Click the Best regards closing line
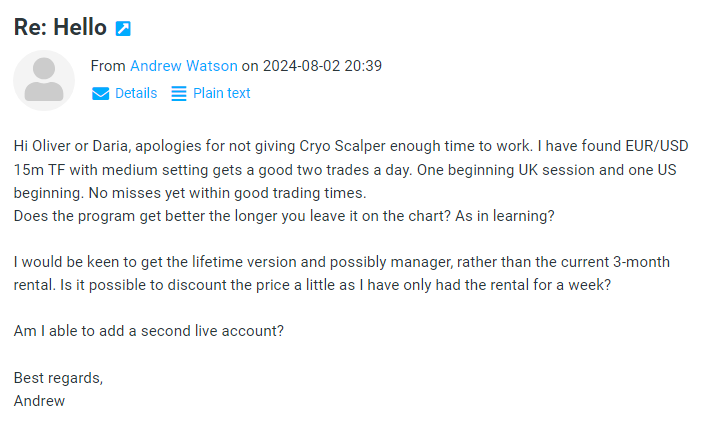The image size is (707, 429). click(58, 378)
